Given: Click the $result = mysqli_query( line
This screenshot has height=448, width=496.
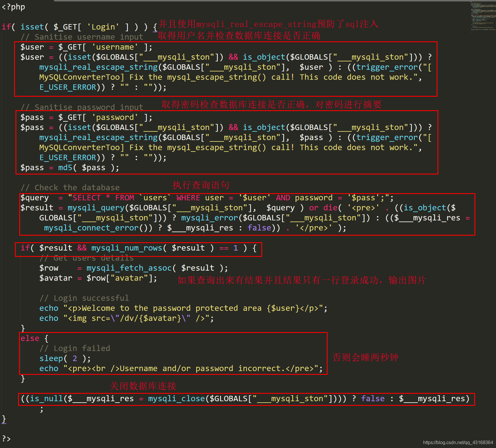Looking at the screenshot, I should pyautogui.click(x=238, y=207).
